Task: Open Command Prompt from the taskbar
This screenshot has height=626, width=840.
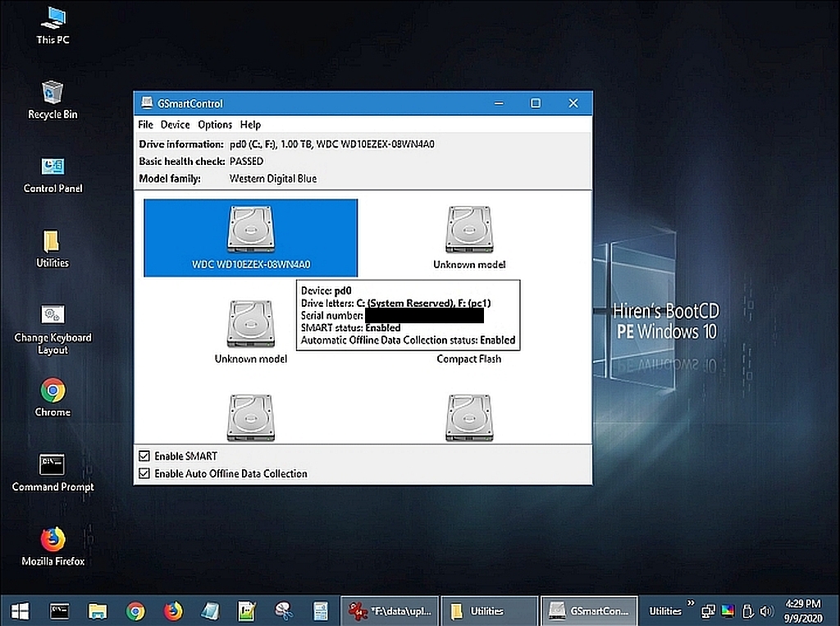Action: coord(59,611)
